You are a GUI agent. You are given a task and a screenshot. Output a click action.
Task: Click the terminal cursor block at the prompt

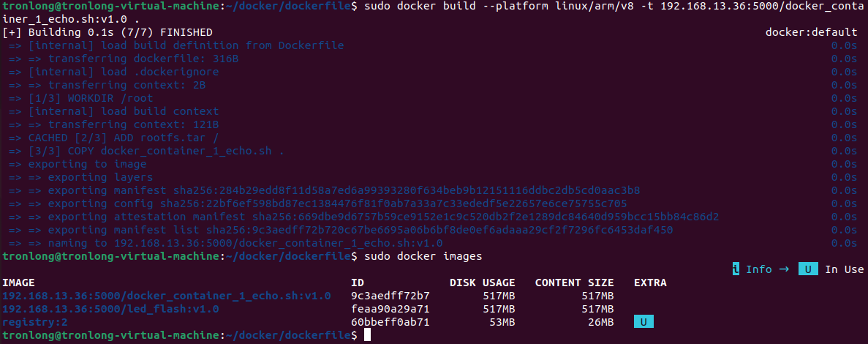click(367, 335)
